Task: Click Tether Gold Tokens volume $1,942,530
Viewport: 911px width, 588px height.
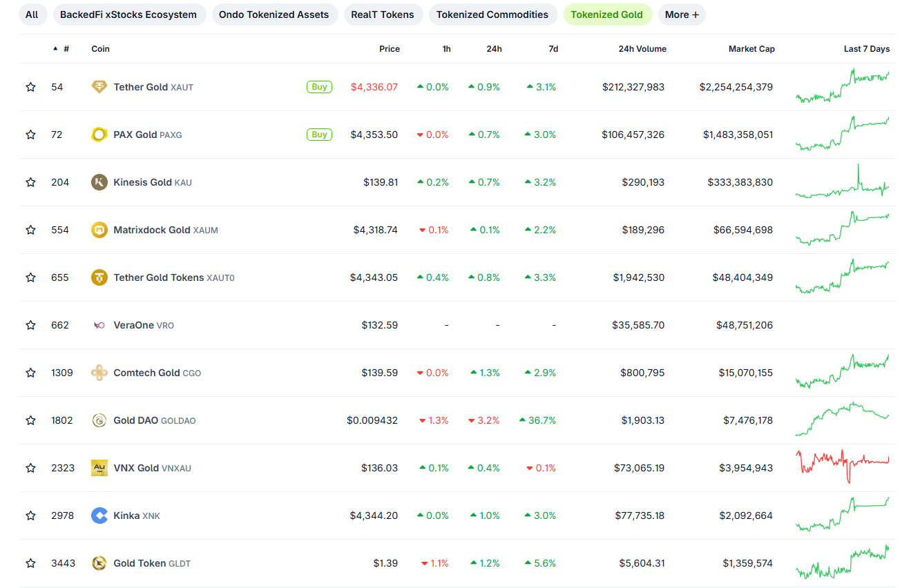Action: [x=639, y=277]
